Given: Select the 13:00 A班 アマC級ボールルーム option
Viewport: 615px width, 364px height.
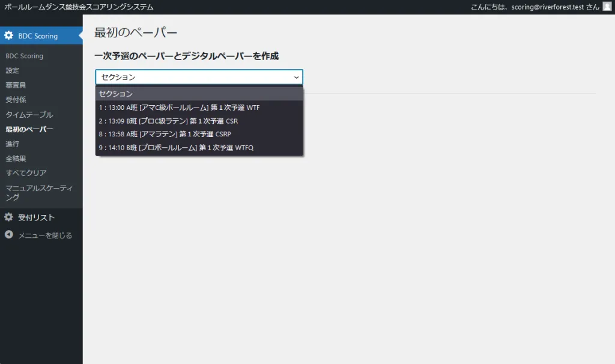Looking at the screenshot, I should tap(179, 108).
